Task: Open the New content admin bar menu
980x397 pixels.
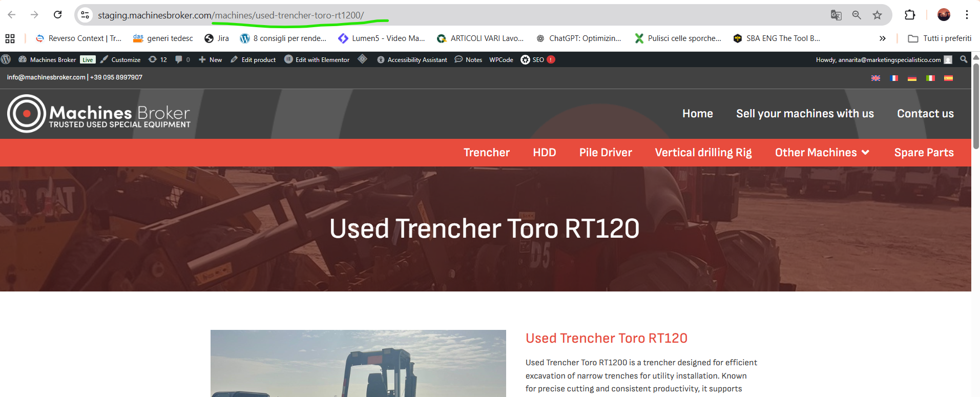Action: click(x=211, y=59)
